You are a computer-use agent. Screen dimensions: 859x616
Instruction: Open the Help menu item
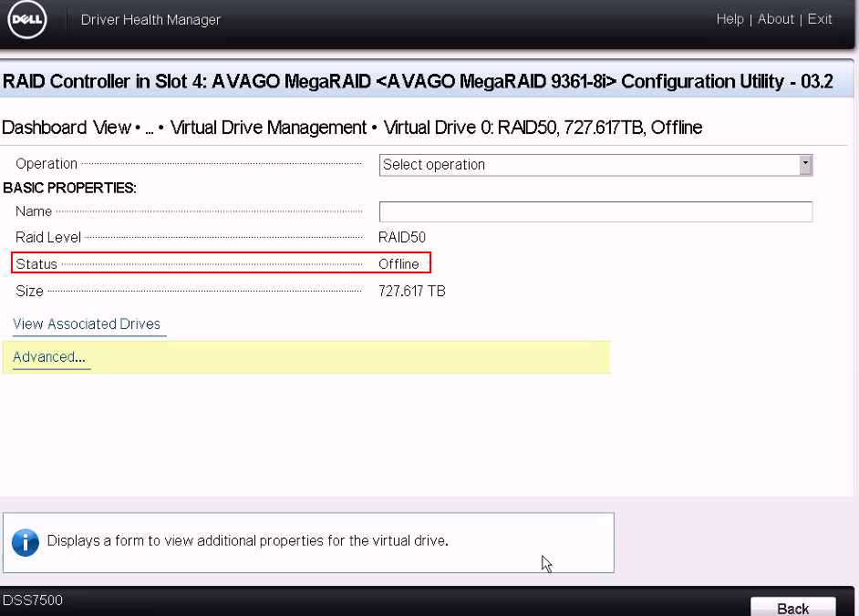click(730, 19)
